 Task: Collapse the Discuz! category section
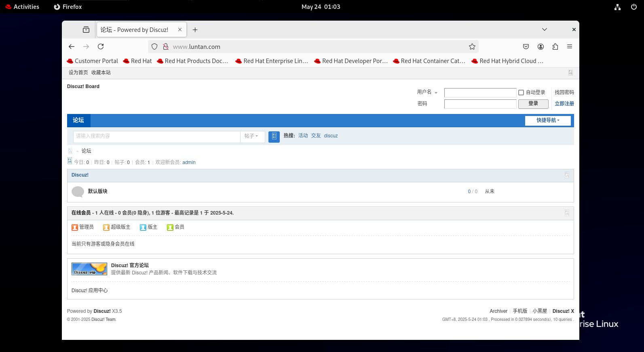(x=567, y=175)
